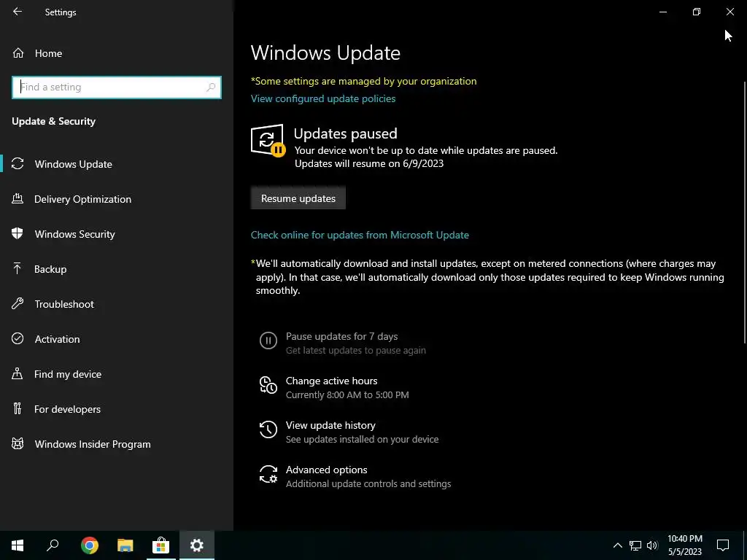This screenshot has width=747, height=560.
Task: Open Microsoft Store from taskbar
Action: [x=161, y=545]
